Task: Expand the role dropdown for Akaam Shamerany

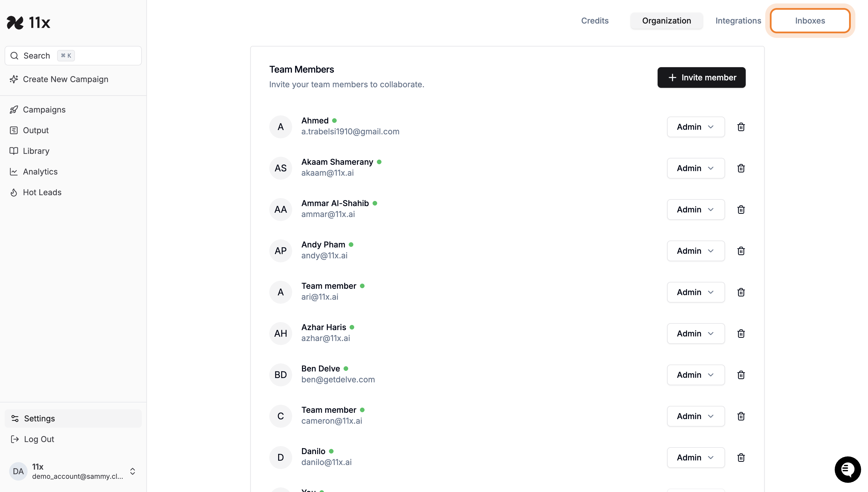Action: coord(695,168)
